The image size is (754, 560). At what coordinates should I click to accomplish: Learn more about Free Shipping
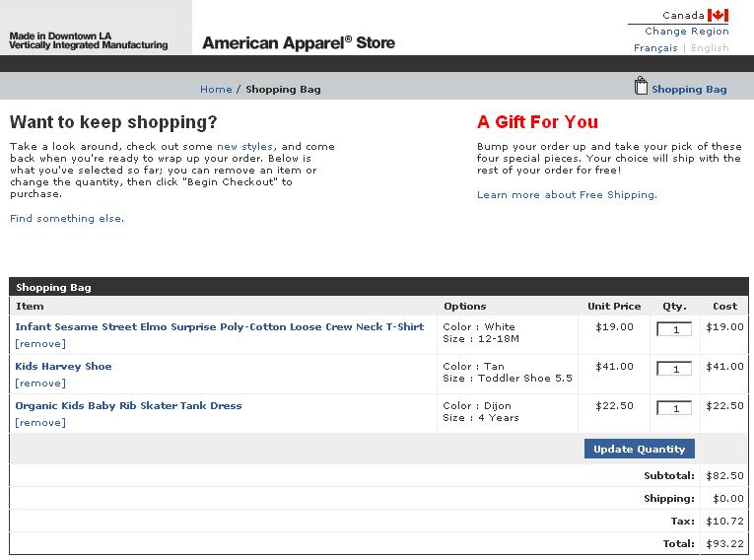click(x=567, y=195)
